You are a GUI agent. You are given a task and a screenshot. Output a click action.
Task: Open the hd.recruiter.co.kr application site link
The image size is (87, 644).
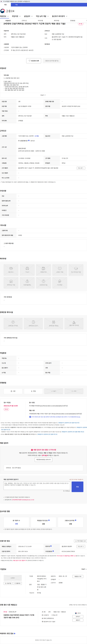(x=53, y=406)
